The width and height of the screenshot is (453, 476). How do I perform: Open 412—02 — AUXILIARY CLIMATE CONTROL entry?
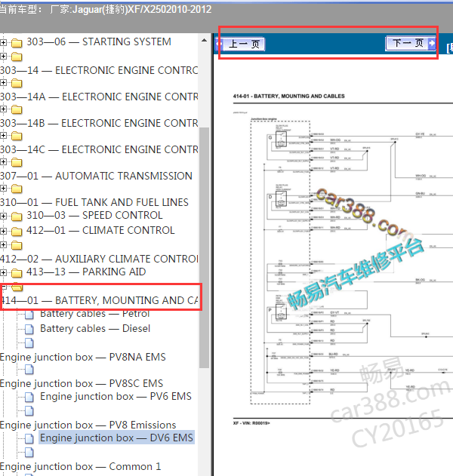click(x=99, y=259)
